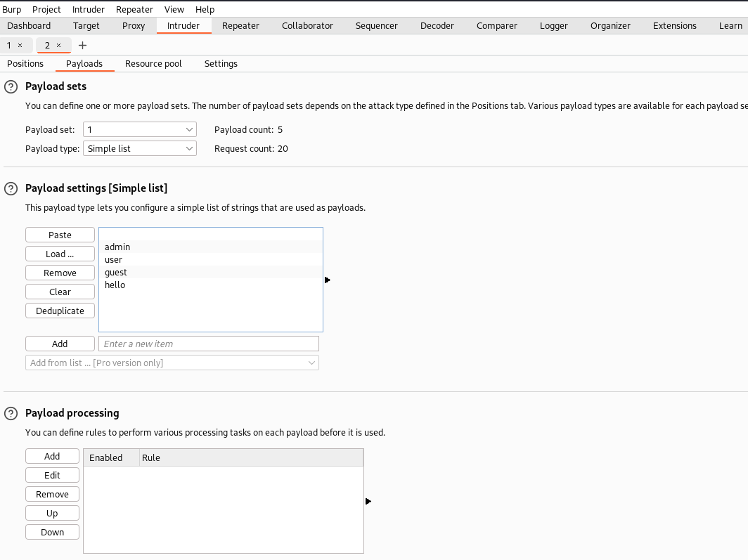Select Intruder attack tab 1
This screenshot has width=748, height=560.
point(9,45)
